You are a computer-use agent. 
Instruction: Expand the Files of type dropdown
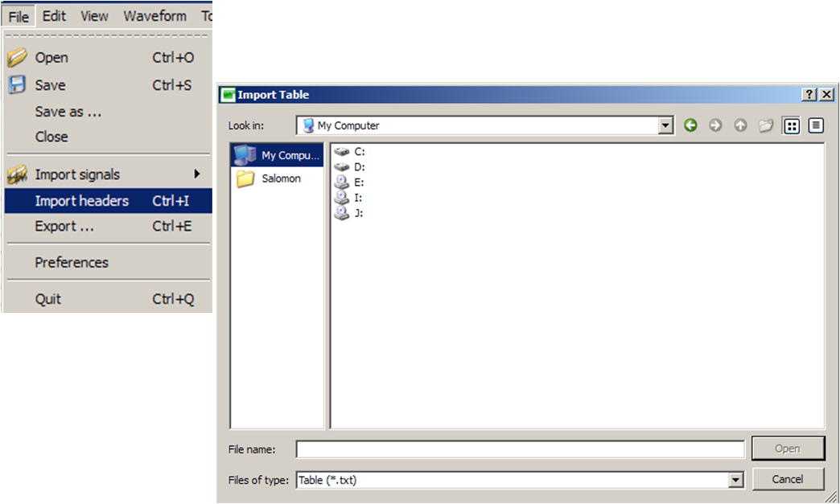tap(735, 480)
